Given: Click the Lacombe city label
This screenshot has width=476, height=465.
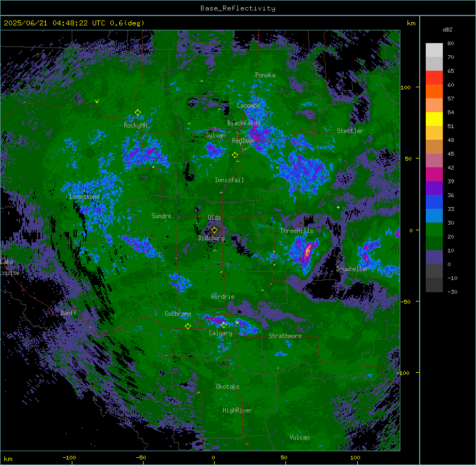Looking at the screenshot, I should coord(248,105).
